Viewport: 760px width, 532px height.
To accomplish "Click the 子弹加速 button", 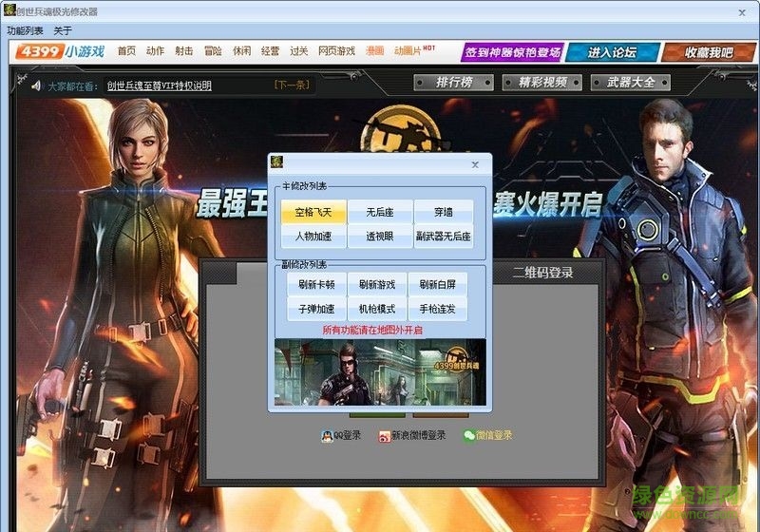I will (x=316, y=309).
